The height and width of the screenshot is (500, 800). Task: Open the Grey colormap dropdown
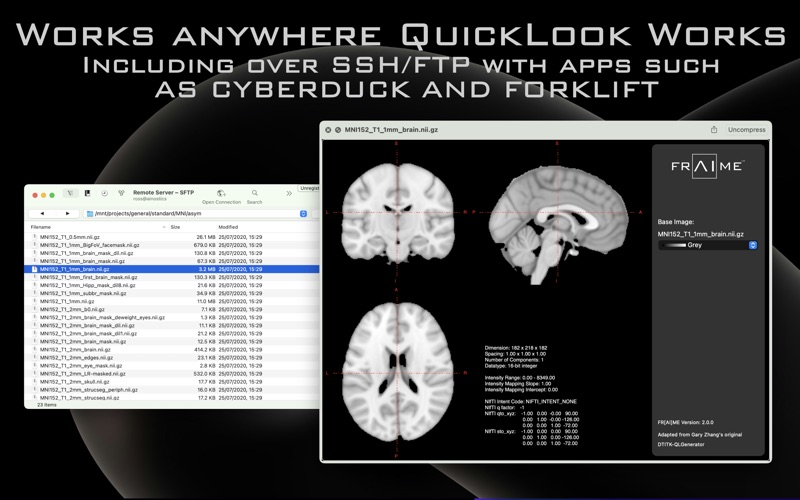pos(708,245)
